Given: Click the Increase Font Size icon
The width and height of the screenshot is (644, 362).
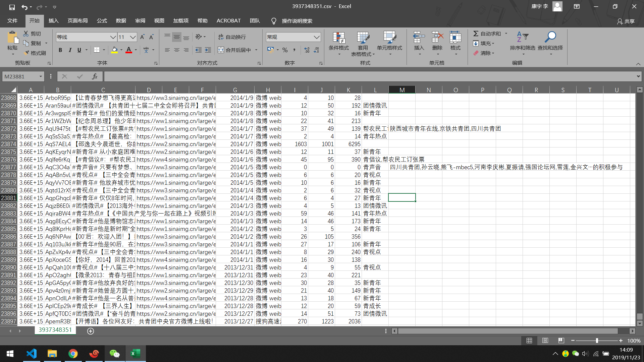Looking at the screenshot, I should [142, 37].
